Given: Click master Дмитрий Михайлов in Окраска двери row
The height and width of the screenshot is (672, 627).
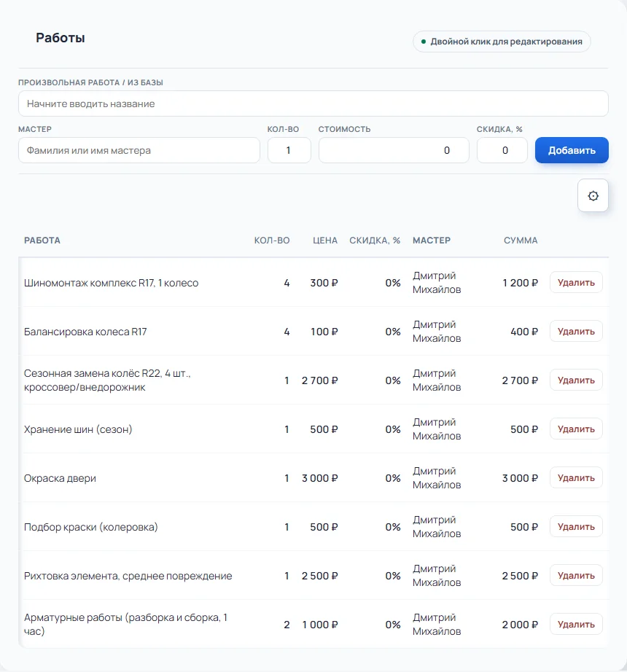Looking at the screenshot, I should [x=437, y=478].
